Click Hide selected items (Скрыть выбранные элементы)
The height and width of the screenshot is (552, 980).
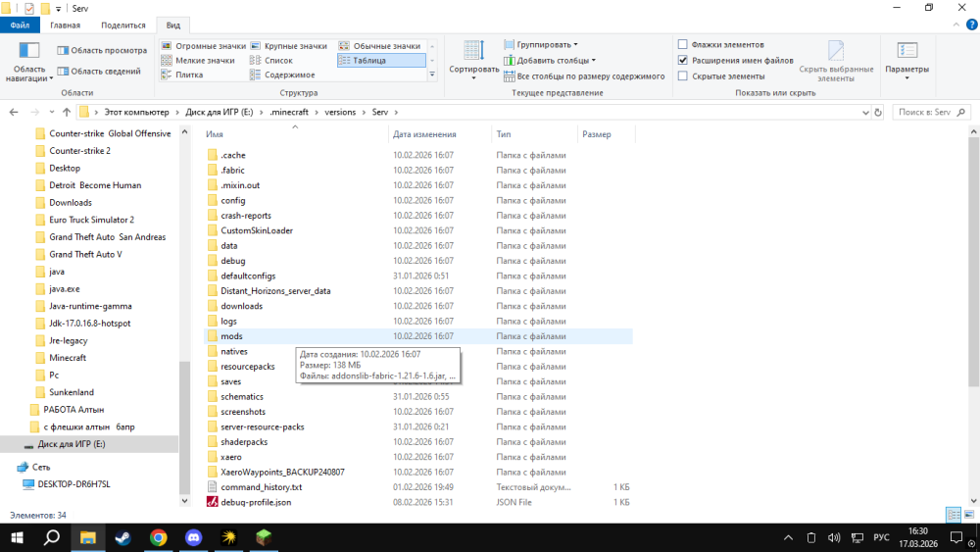[836, 61]
